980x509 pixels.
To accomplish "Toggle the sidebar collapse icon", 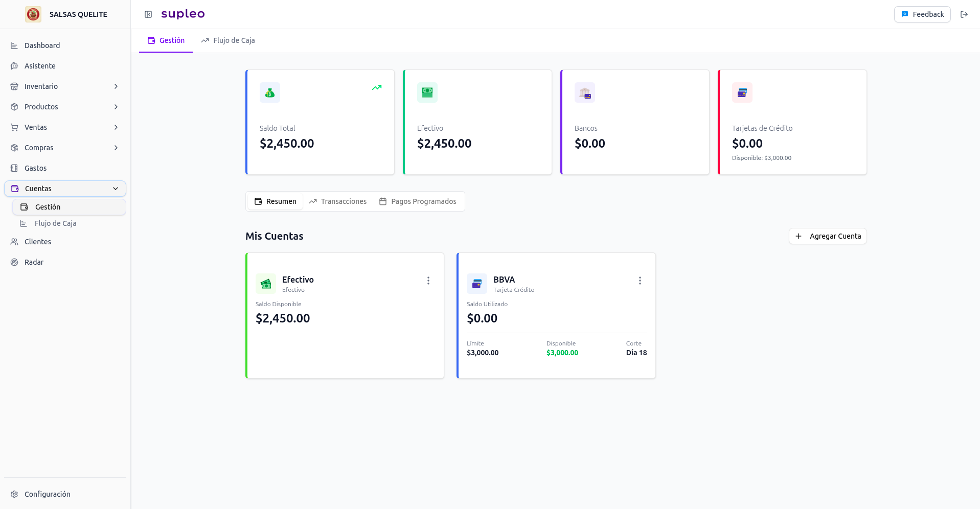I will pos(148,14).
